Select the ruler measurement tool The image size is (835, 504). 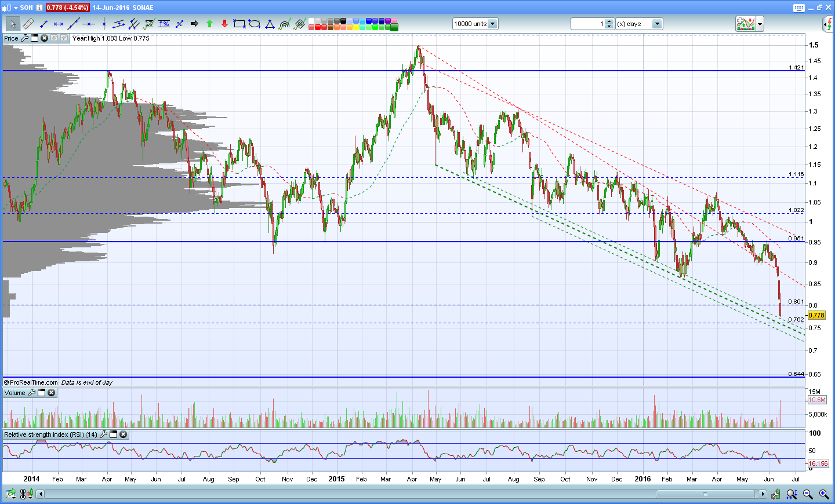tap(28, 24)
